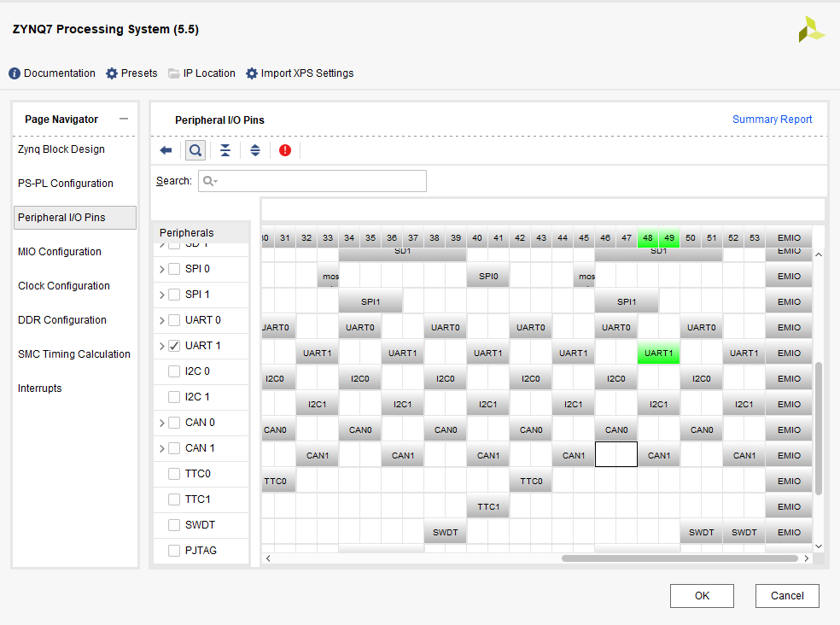The image size is (840, 625).
Task: Enable the SPI 1 checkbox
Action: [x=174, y=295]
